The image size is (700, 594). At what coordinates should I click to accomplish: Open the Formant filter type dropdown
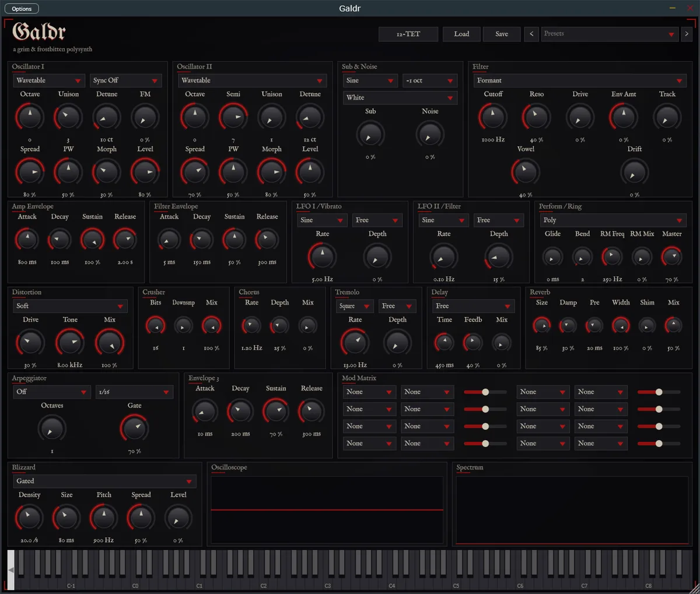[x=580, y=80]
